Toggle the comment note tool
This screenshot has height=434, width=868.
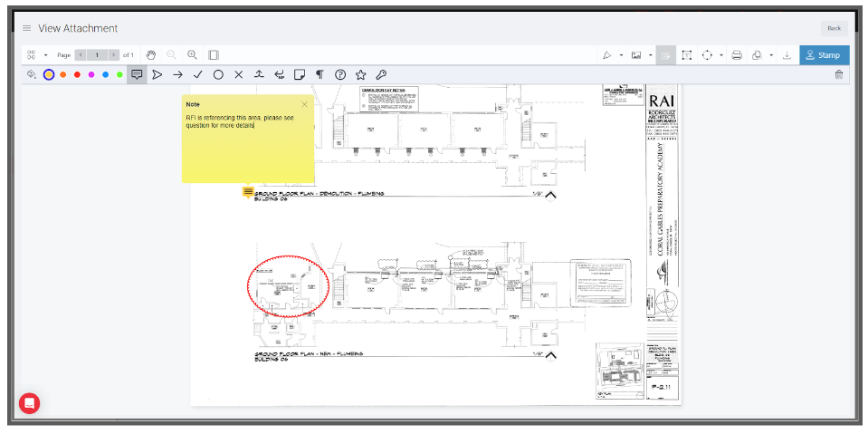click(137, 74)
